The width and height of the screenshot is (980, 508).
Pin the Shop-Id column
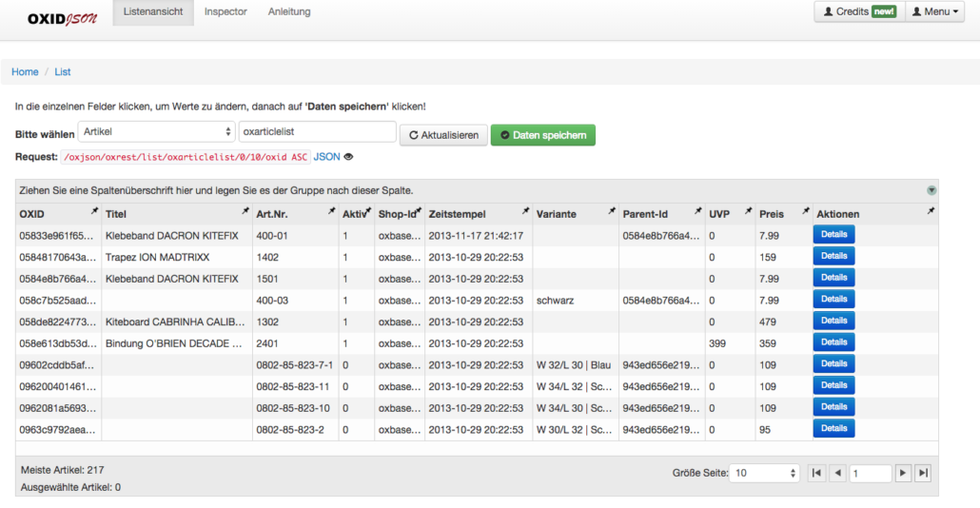tap(418, 211)
